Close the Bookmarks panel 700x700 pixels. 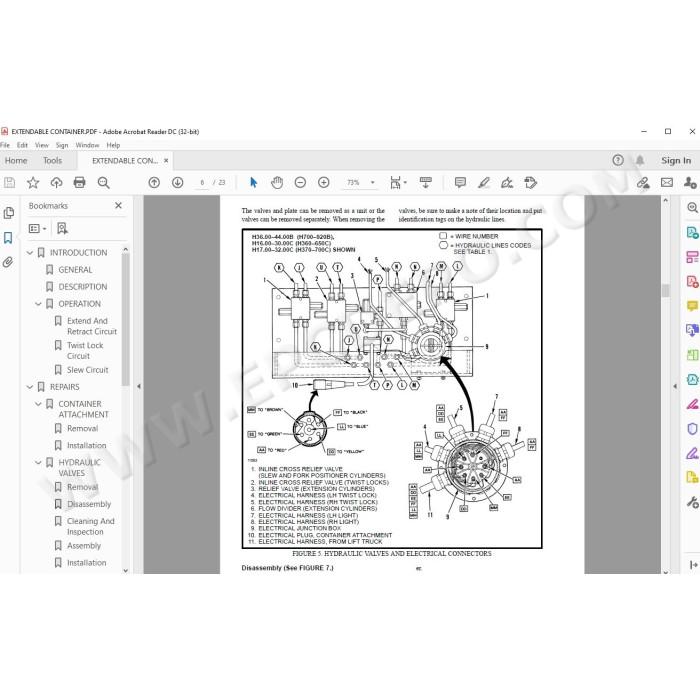coord(118,205)
